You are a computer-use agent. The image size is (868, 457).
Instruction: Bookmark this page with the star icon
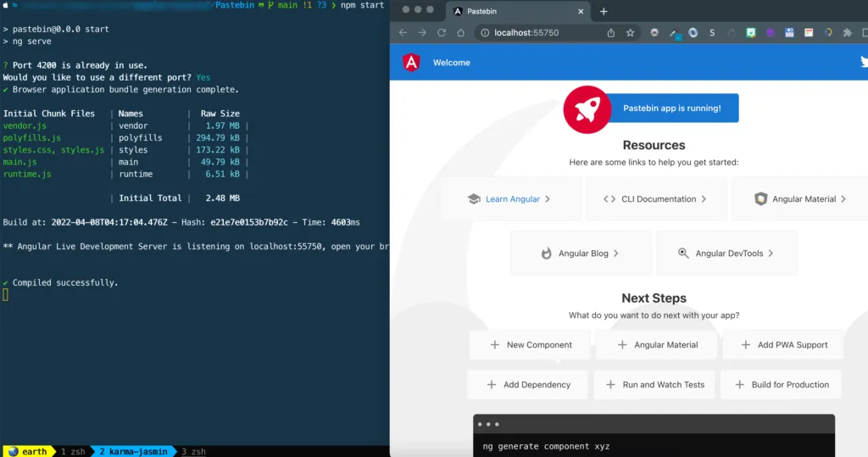coord(631,33)
